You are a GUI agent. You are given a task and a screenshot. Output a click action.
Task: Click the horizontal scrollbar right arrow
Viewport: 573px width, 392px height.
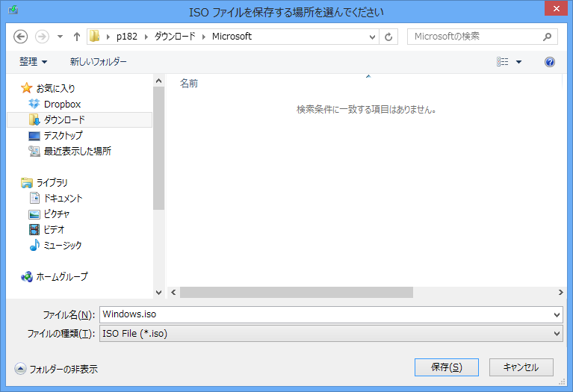560,292
